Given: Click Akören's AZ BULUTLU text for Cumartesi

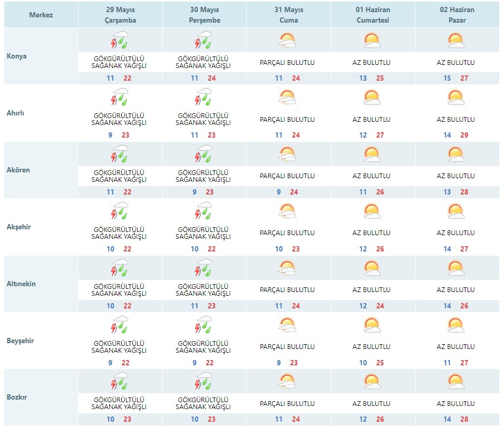Looking at the screenshot, I should coord(372,176).
